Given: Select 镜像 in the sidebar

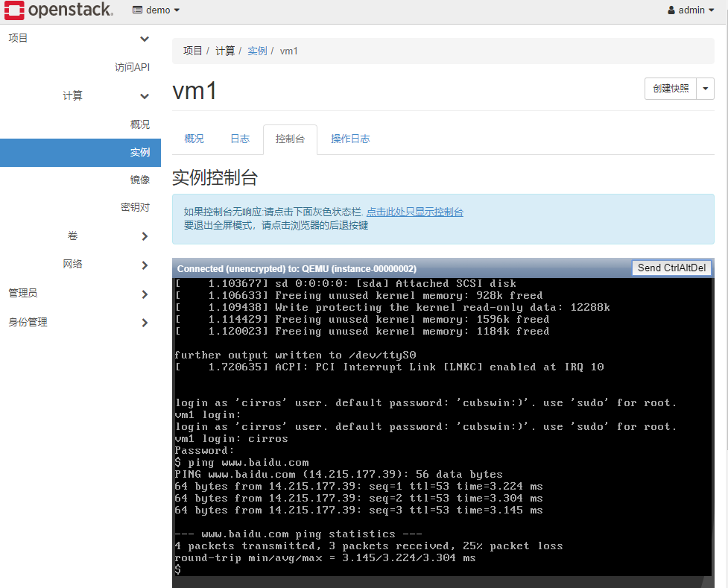Looking at the screenshot, I should click(x=139, y=179).
